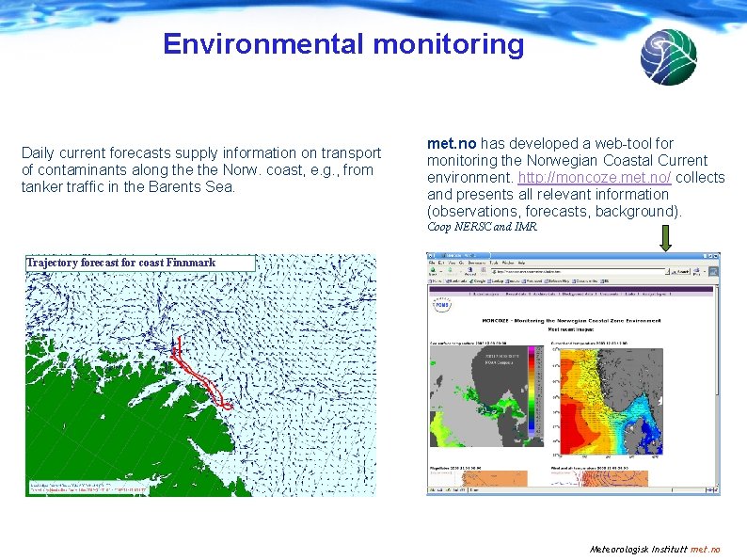Click the 'Coop NERSC and IMR' text
This screenshot has height=560, width=747.
point(482,227)
